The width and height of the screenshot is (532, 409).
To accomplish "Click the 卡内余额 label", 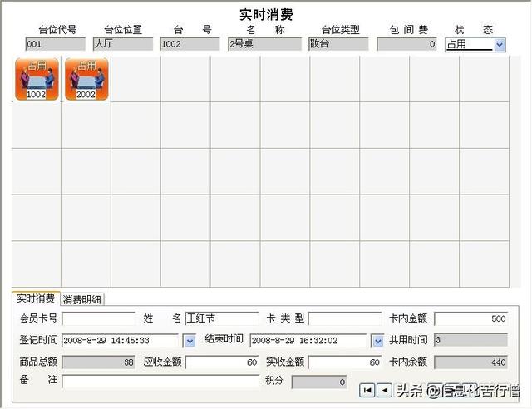I will [x=408, y=362].
